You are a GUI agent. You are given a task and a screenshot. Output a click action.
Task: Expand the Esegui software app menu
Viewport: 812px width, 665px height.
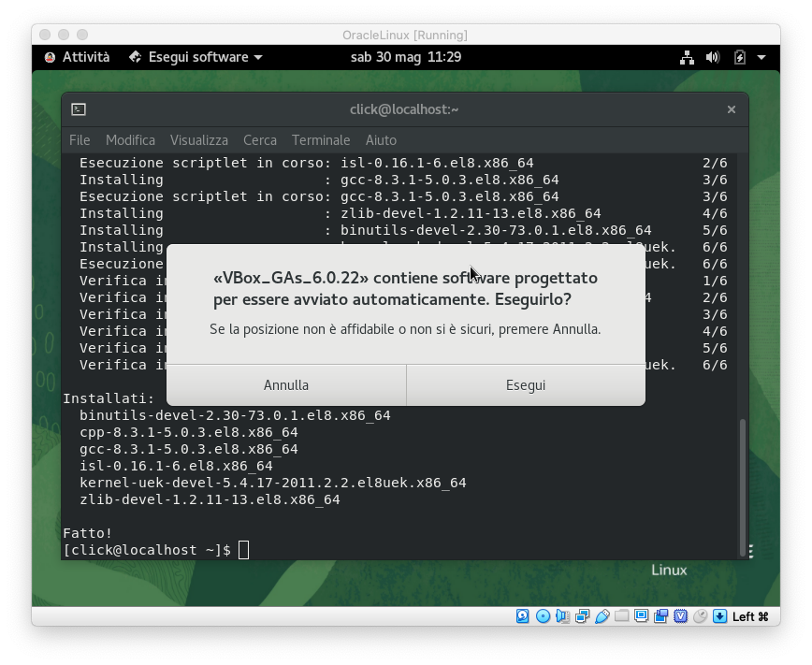tap(196, 57)
